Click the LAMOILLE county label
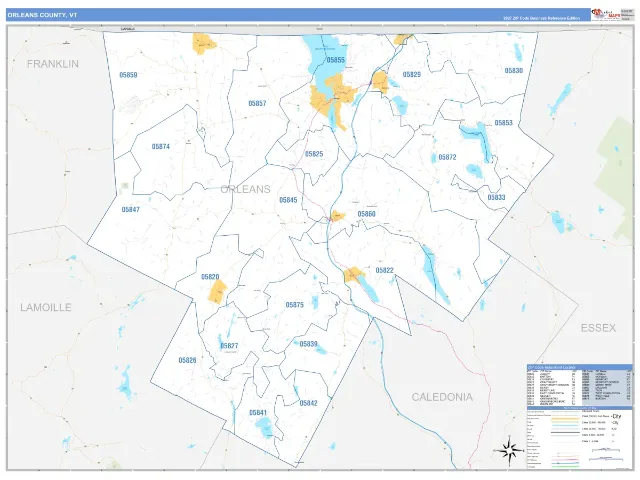This screenshot has height=480, width=640. click(x=46, y=307)
